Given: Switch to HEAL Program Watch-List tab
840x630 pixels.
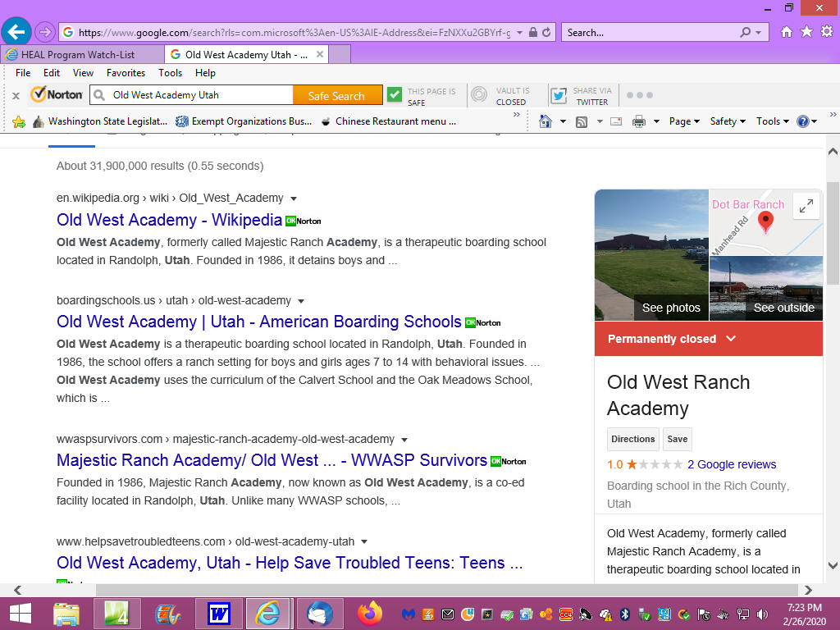Looking at the screenshot, I should (x=83, y=55).
